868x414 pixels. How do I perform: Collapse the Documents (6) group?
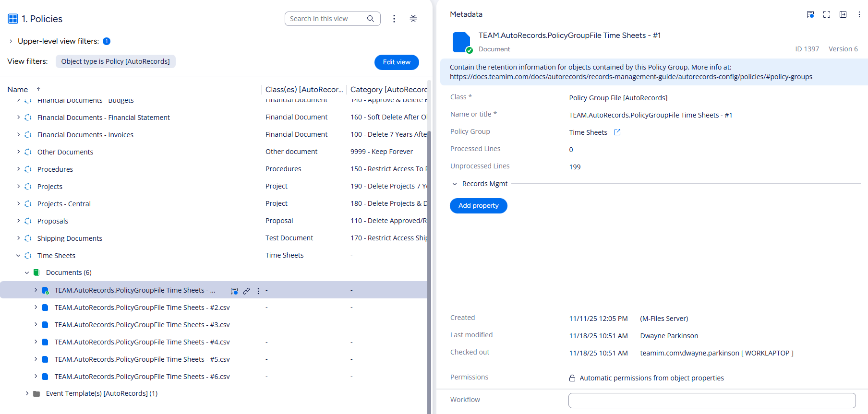point(27,272)
